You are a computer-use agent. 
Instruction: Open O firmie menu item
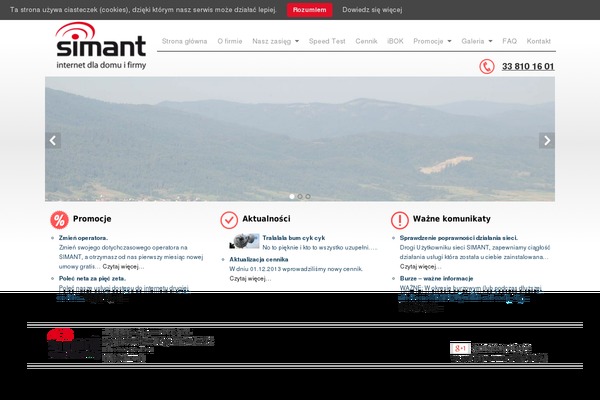pos(230,41)
